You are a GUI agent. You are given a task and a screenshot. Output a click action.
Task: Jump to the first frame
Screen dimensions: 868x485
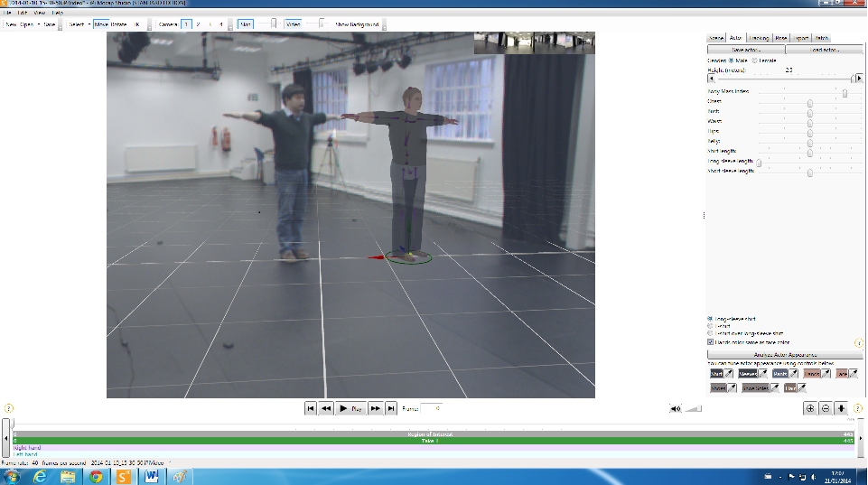tap(311, 408)
